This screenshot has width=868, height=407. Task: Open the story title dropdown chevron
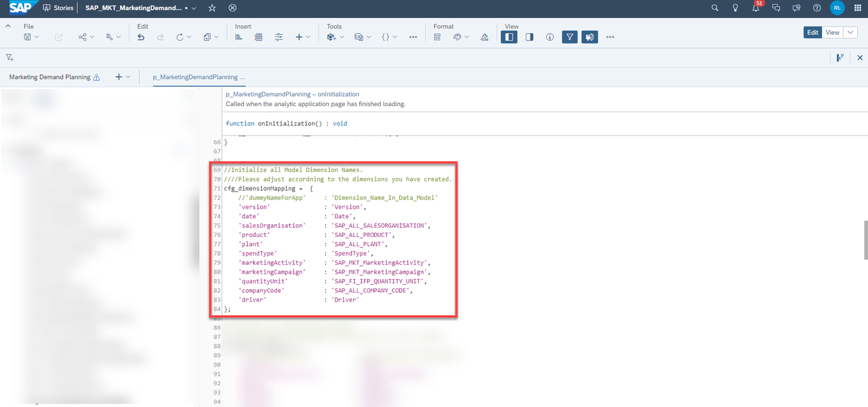pyautogui.click(x=193, y=8)
